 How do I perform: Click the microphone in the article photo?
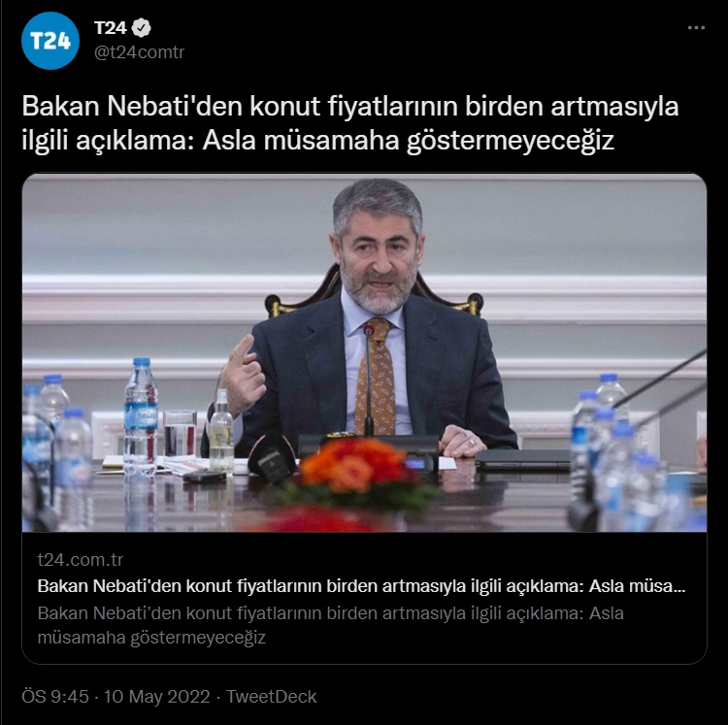tap(369, 379)
